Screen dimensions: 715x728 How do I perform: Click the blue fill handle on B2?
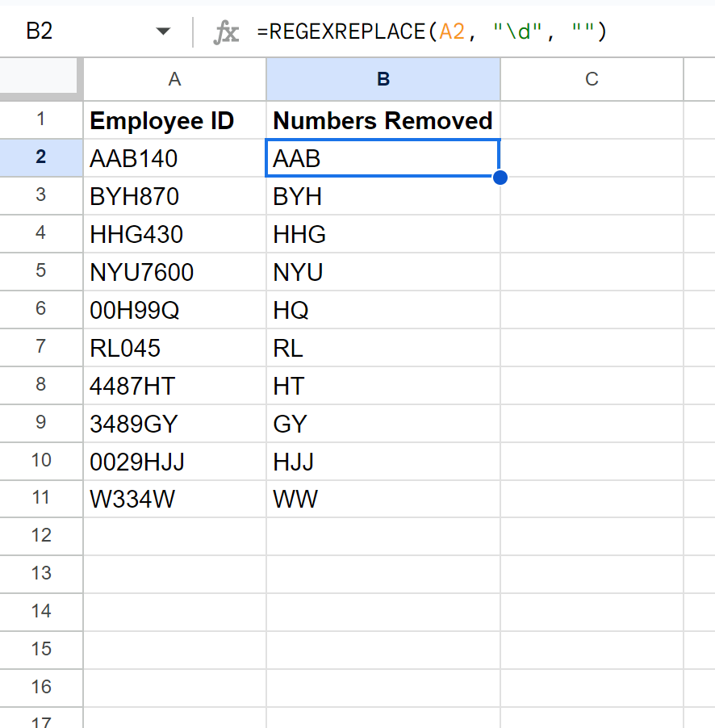(x=500, y=178)
